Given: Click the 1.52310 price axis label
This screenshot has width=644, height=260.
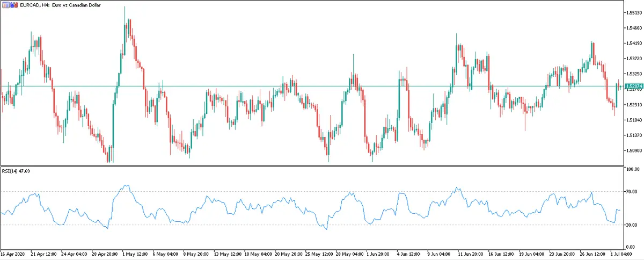Looking at the screenshot, I should [634, 105].
